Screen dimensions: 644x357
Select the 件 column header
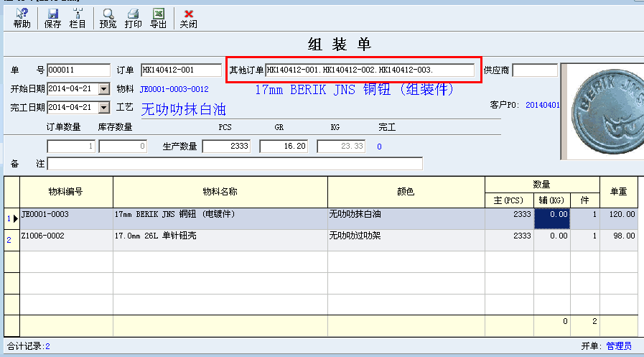[584, 200]
